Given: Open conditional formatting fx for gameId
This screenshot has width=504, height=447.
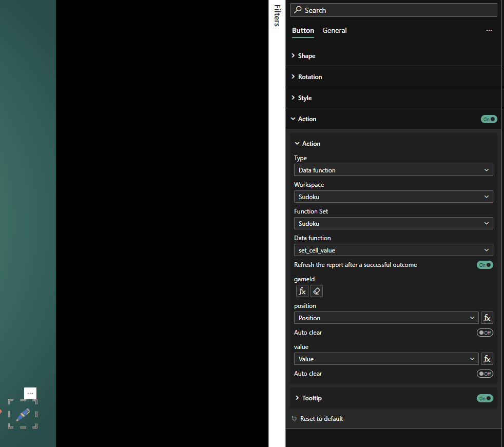Looking at the screenshot, I should pyautogui.click(x=302, y=291).
